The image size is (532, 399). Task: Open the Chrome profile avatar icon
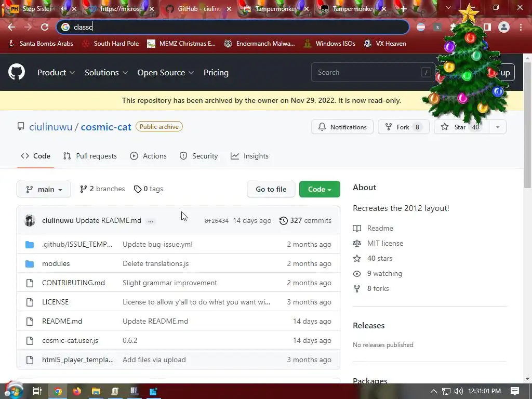[504, 27]
